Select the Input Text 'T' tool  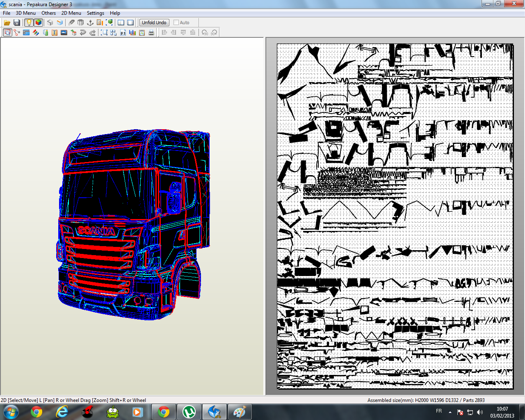[x=55, y=32]
